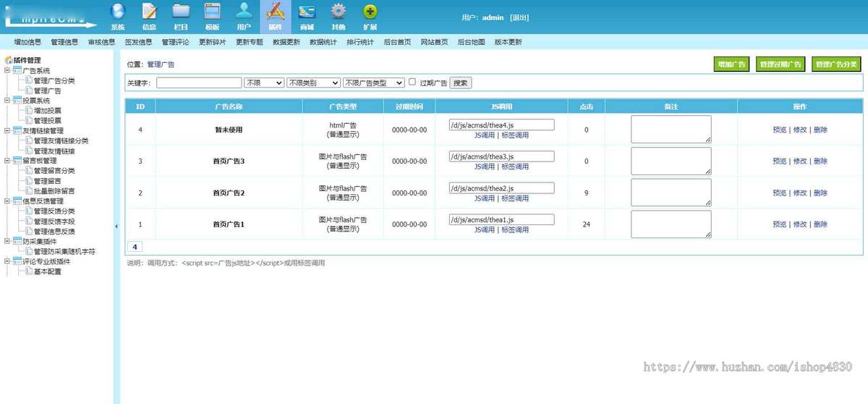Click the 管理广告分类 green button

point(836,64)
